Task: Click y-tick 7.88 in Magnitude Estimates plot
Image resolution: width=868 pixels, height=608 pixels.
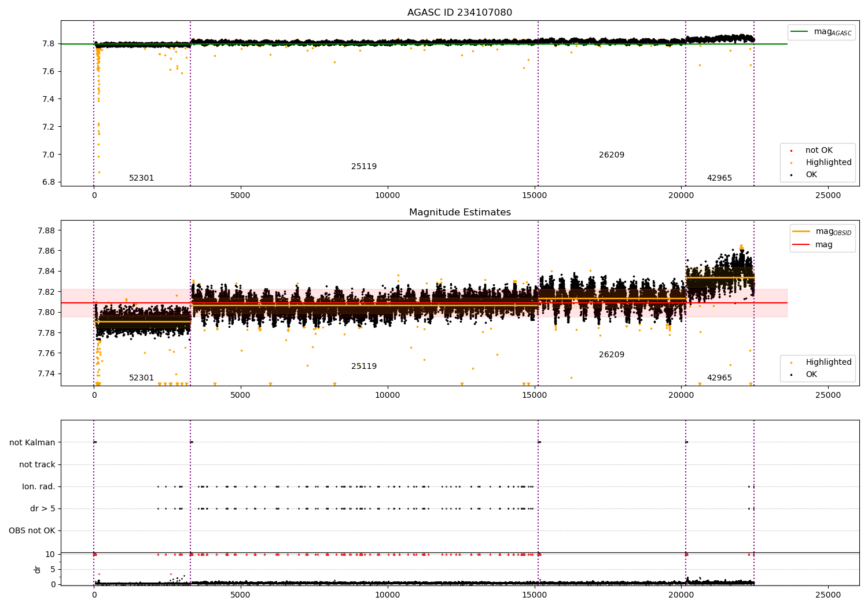Action: [45, 231]
